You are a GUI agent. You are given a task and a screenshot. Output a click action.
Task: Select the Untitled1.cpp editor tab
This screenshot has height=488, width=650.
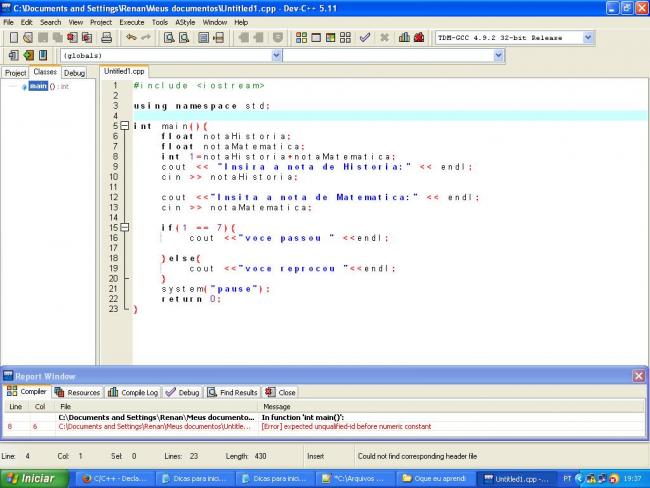[x=124, y=71]
